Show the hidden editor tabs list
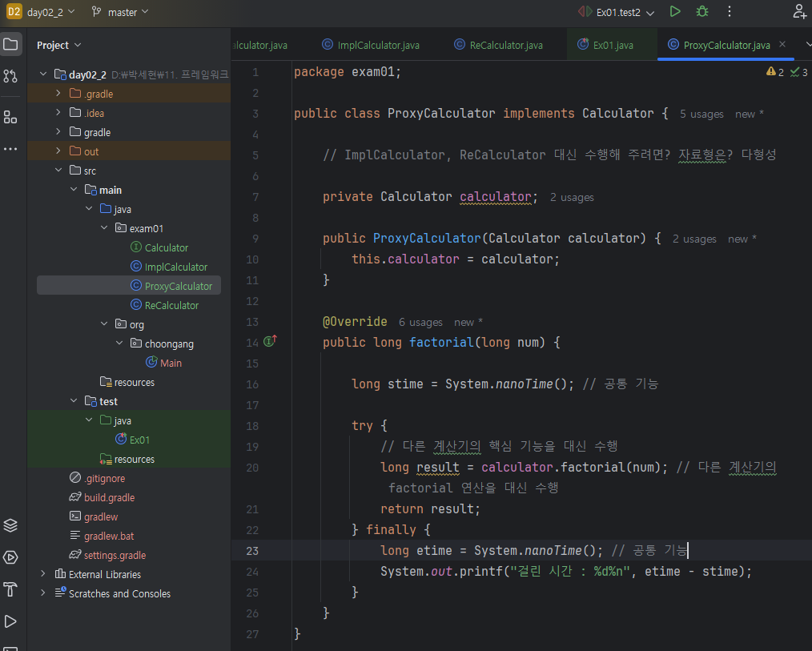 [x=807, y=45]
